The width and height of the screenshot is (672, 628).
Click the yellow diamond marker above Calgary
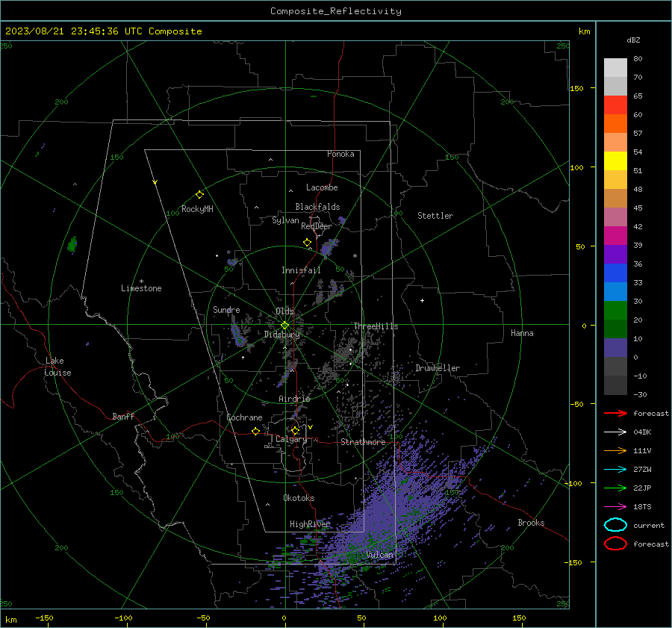295,430
